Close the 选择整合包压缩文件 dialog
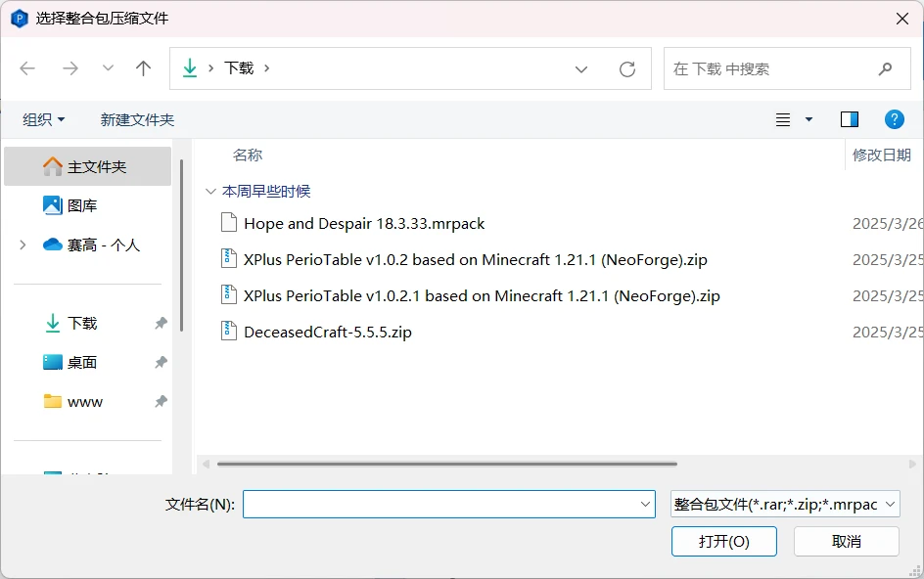Viewport: 924px width, 579px height. coord(901,19)
